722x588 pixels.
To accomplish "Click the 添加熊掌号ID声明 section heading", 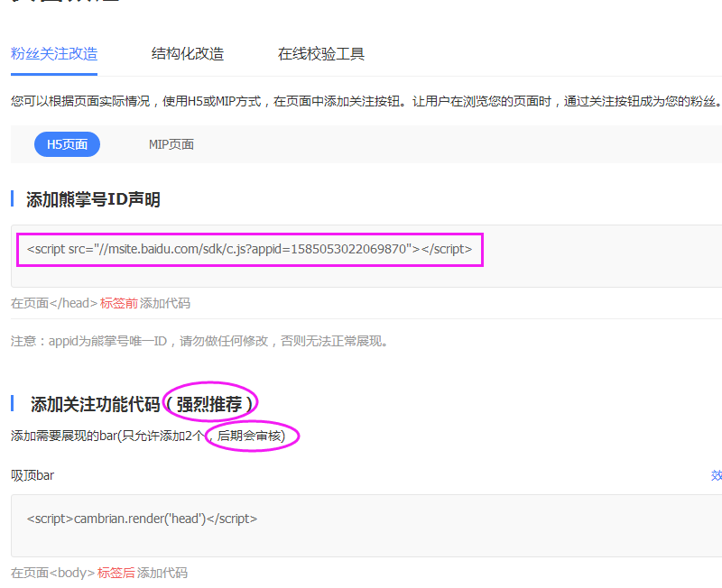I will point(90,199).
